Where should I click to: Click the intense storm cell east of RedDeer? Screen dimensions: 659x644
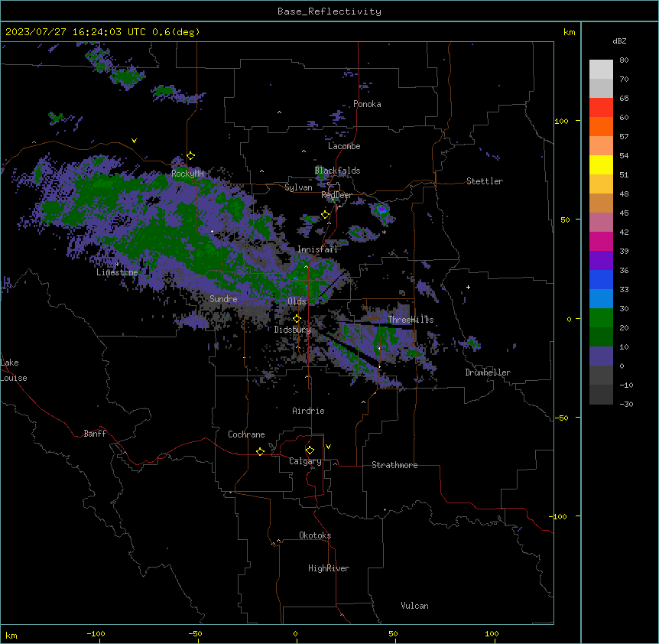(x=381, y=209)
